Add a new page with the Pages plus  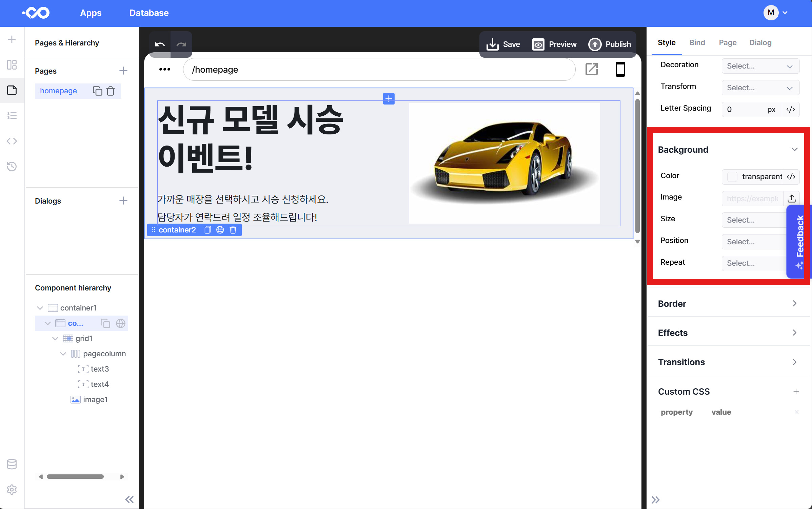tap(123, 71)
